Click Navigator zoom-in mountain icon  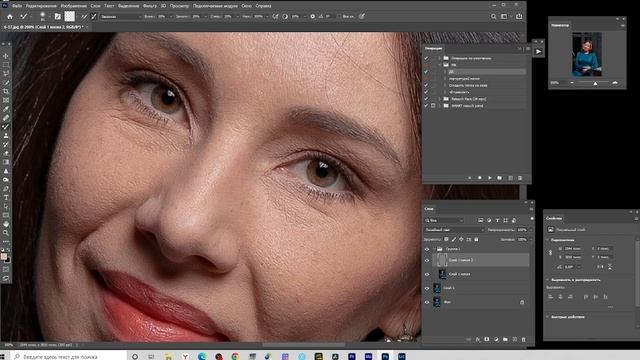click(x=615, y=82)
